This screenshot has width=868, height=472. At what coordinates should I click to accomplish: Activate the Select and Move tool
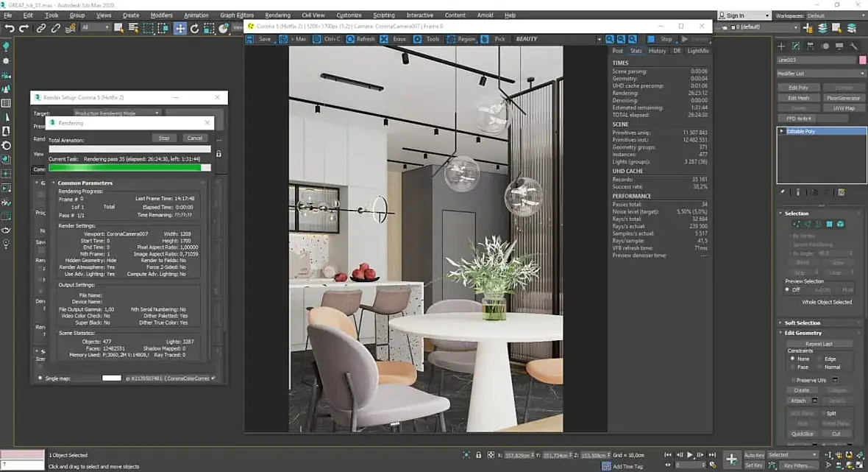point(180,28)
